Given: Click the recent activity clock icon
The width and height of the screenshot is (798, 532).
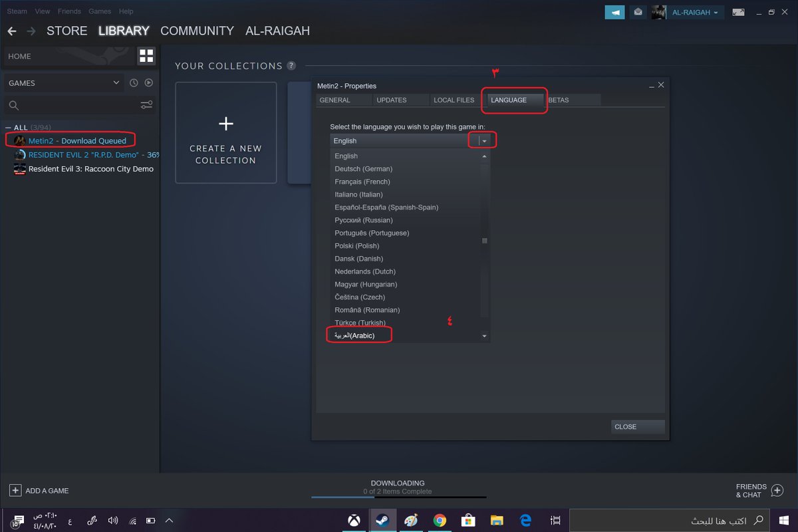Looking at the screenshot, I should 134,83.
